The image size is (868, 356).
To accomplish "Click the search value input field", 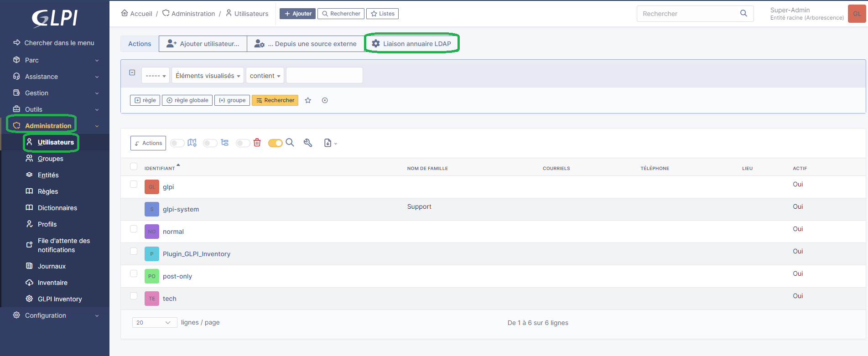I will click(324, 75).
